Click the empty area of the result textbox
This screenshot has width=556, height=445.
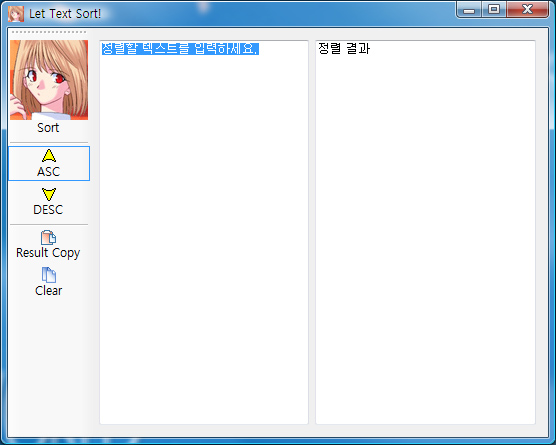point(425,239)
